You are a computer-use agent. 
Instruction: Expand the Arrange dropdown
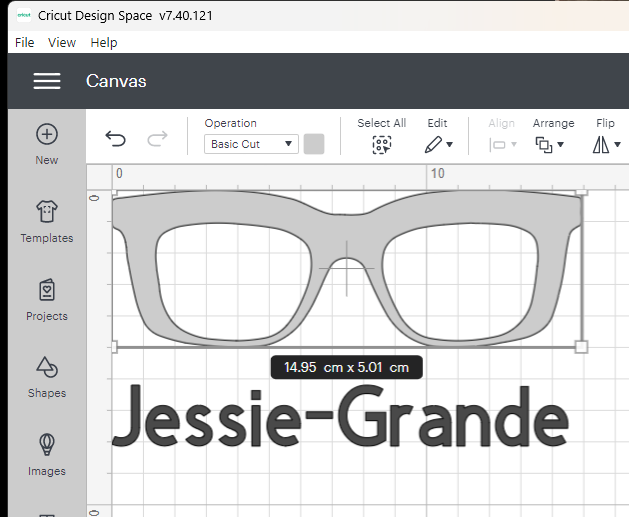[x=550, y=145]
